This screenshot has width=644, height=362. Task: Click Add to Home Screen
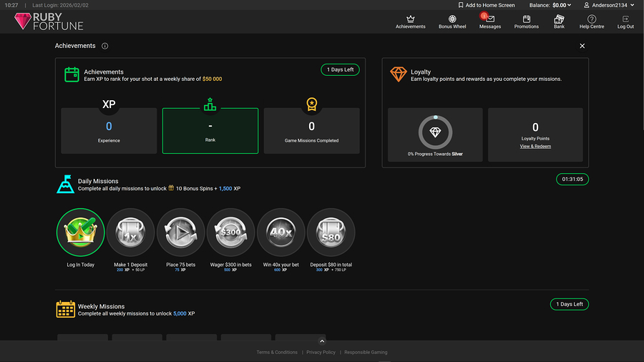487,5
